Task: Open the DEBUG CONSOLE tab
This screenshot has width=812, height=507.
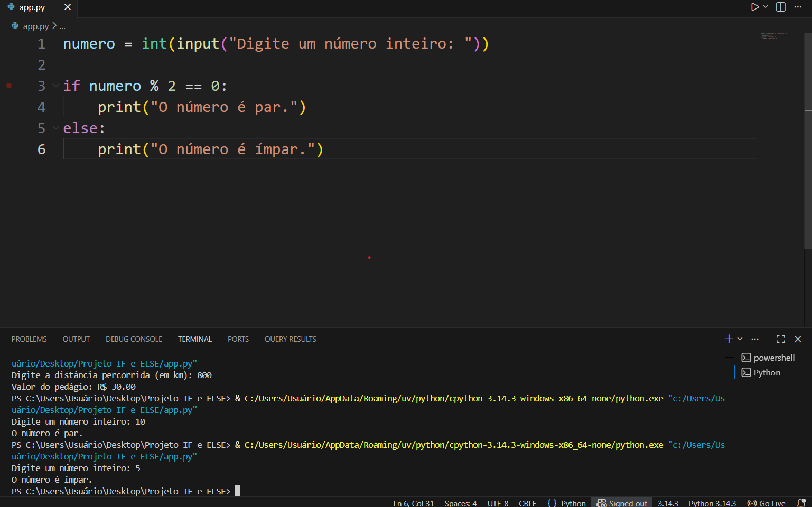Action: pos(134,339)
